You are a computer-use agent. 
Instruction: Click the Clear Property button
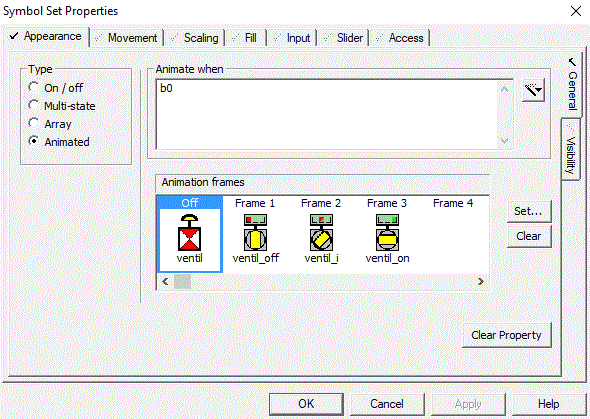pyautogui.click(x=506, y=335)
